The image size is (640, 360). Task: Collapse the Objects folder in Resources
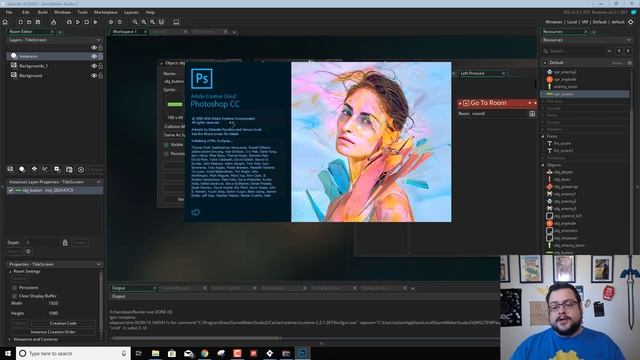pos(543,165)
